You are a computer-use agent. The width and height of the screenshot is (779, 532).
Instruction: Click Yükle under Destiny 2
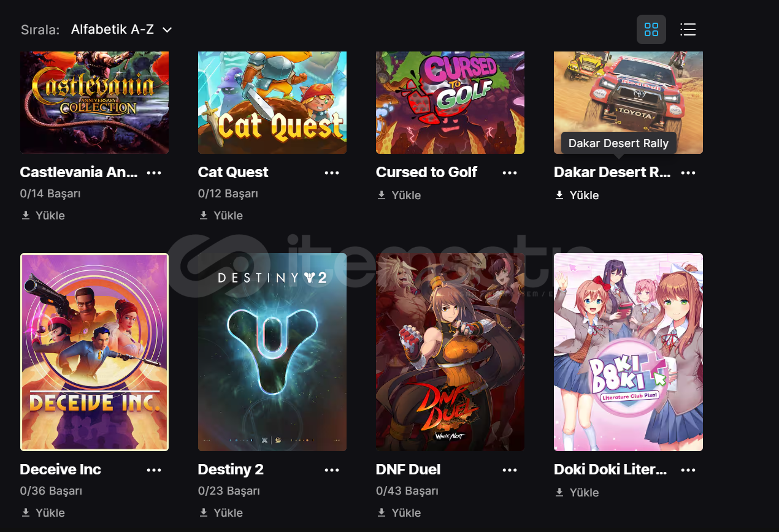(x=221, y=513)
